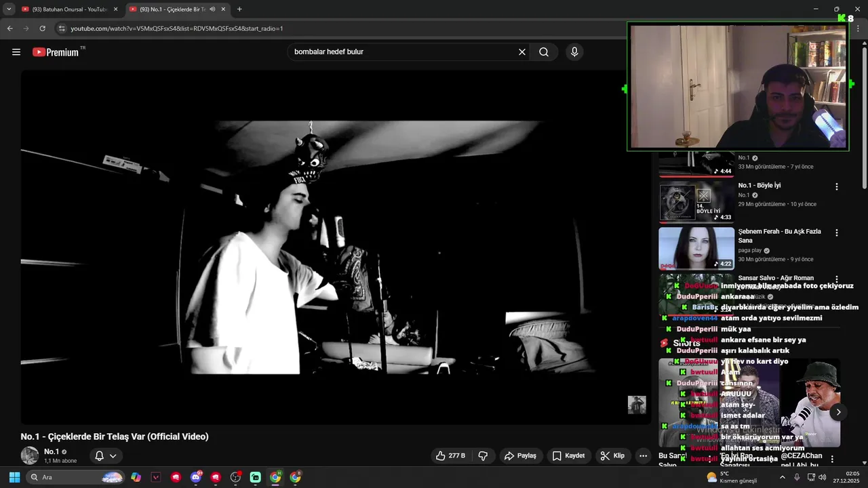Go back in browser history
This screenshot has height=488, width=868.
coord(9,28)
